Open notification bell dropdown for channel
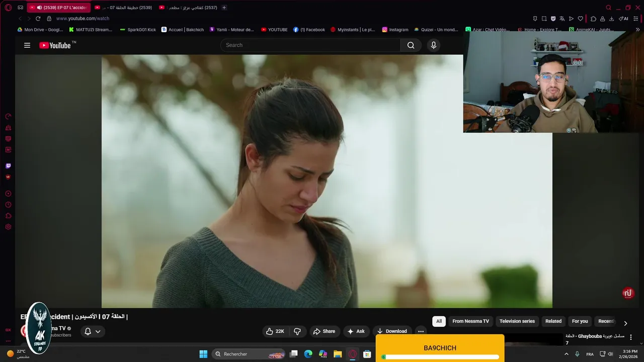The image size is (644, 362). 93,331
